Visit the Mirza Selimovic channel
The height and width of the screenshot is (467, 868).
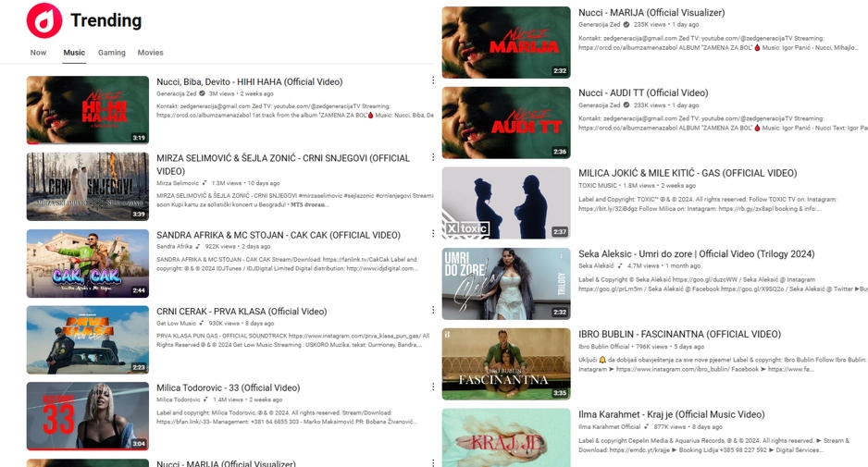tap(177, 183)
